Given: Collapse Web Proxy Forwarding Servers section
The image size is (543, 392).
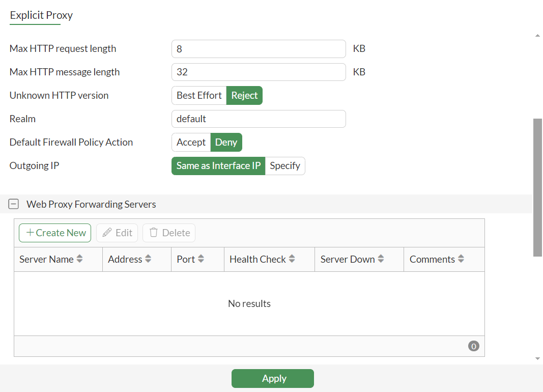Looking at the screenshot, I should (x=14, y=204).
